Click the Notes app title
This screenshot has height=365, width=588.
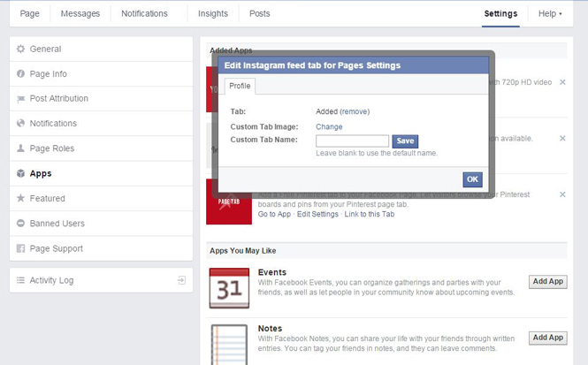270,329
